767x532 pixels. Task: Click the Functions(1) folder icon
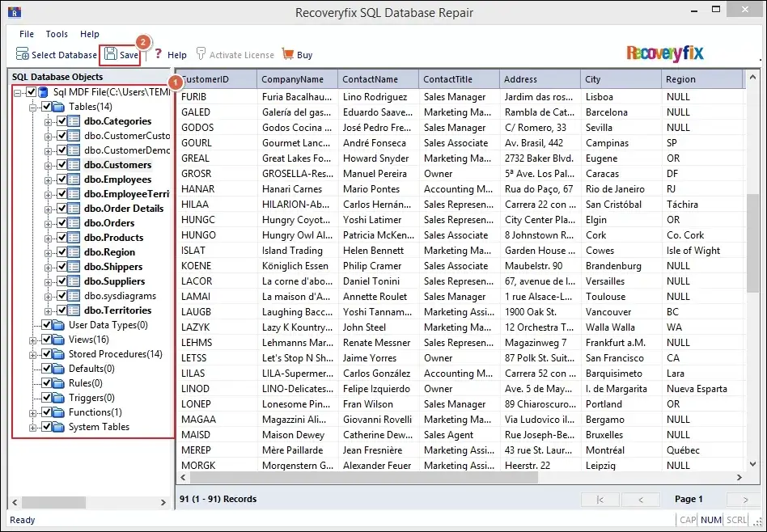pos(59,412)
